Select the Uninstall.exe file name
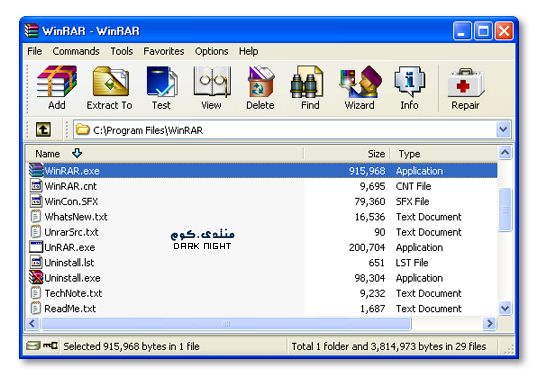 (x=72, y=278)
